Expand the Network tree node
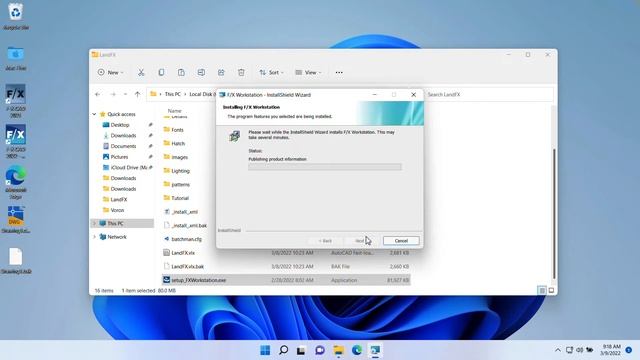 pyautogui.click(x=94, y=237)
